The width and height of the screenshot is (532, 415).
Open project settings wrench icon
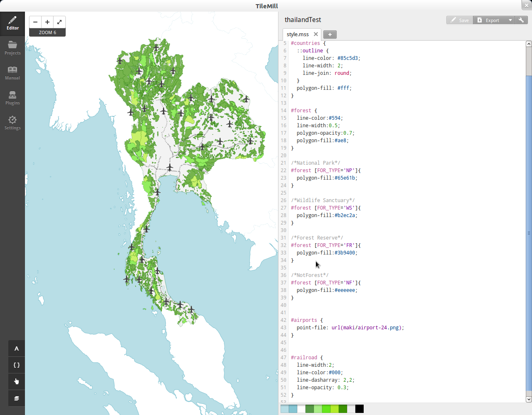point(521,20)
